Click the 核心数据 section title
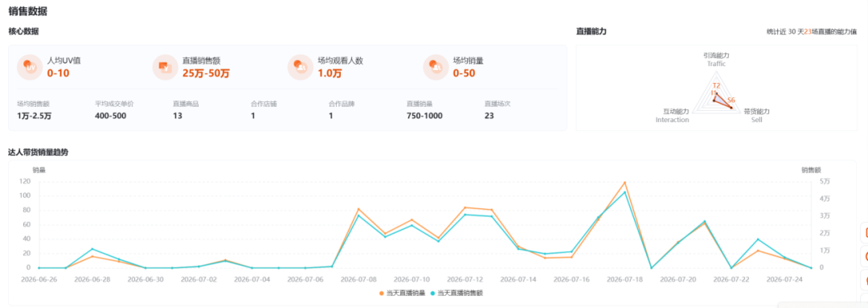The height and width of the screenshot is (308, 868). pyautogui.click(x=24, y=31)
